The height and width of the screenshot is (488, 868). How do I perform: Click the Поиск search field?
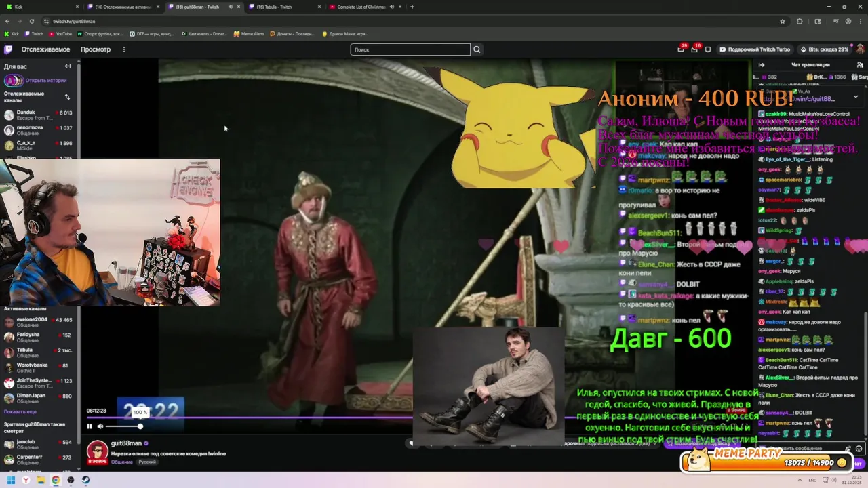coord(410,49)
